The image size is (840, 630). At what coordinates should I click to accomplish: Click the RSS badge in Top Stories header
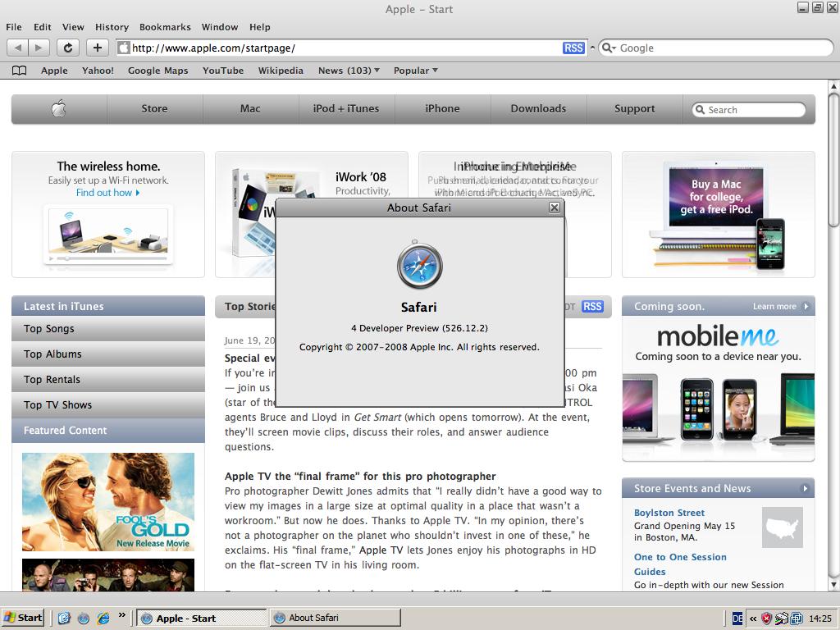(592, 307)
